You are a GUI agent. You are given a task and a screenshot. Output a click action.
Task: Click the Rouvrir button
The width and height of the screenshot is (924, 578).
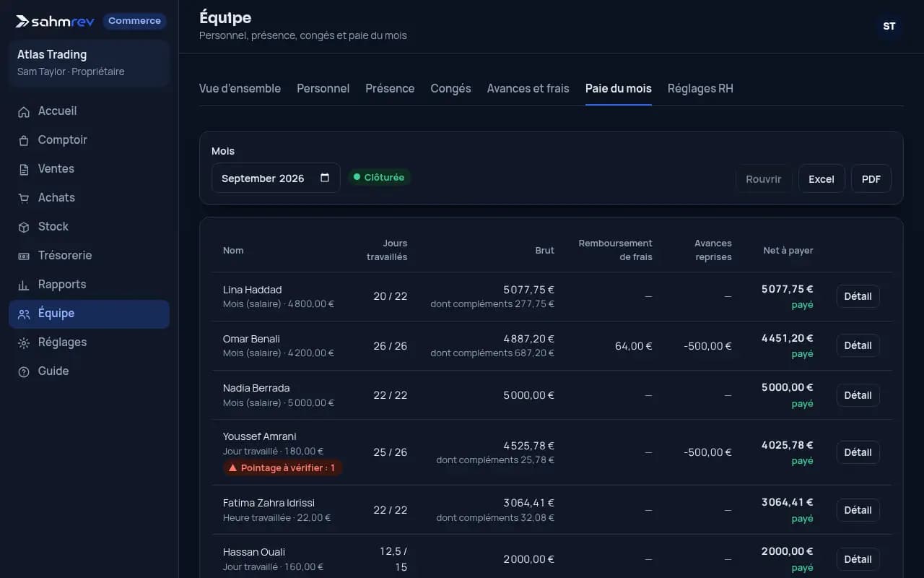(764, 179)
